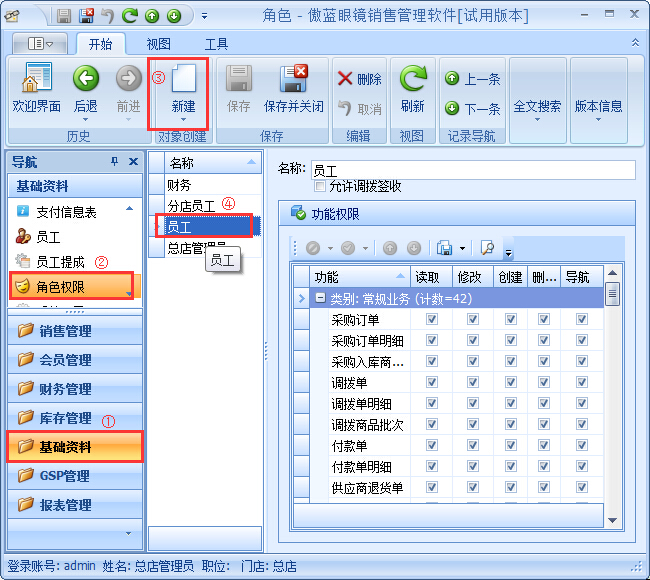Refresh the view with 刷新
Viewport: 650px width, 580px height.
pos(412,88)
